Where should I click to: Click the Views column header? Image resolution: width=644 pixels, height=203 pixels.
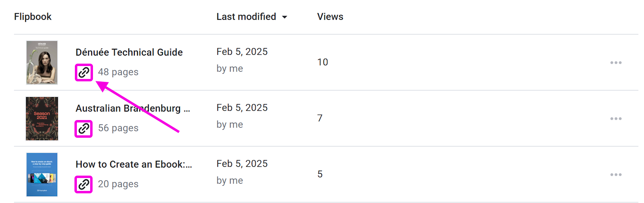click(330, 17)
